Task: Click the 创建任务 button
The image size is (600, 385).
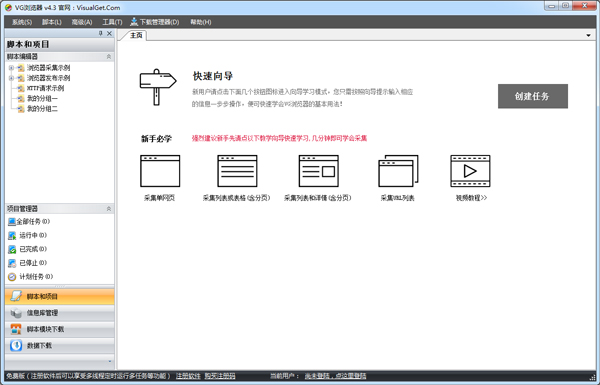Action: 533,96
